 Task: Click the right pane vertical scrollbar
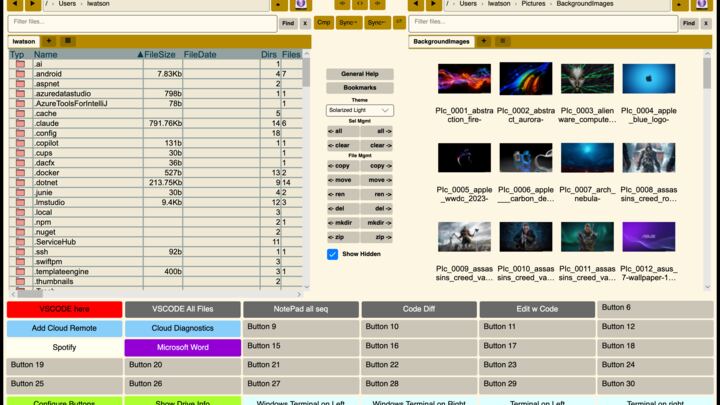pyautogui.click(x=707, y=72)
